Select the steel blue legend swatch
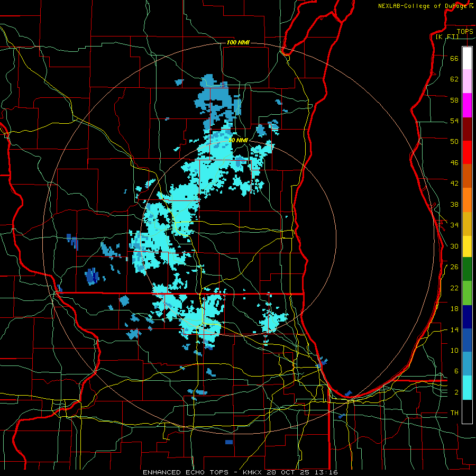This screenshot has width=476, height=476. click(467, 364)
